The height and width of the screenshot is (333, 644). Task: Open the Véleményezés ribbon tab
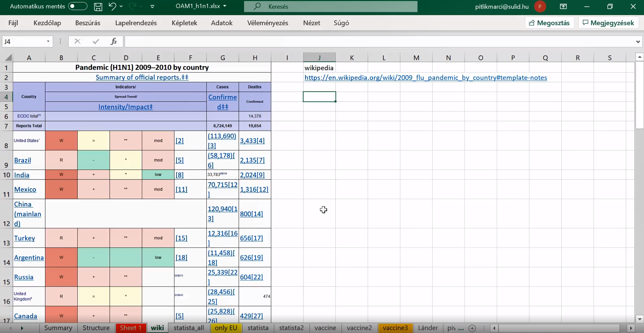point(268,23)
